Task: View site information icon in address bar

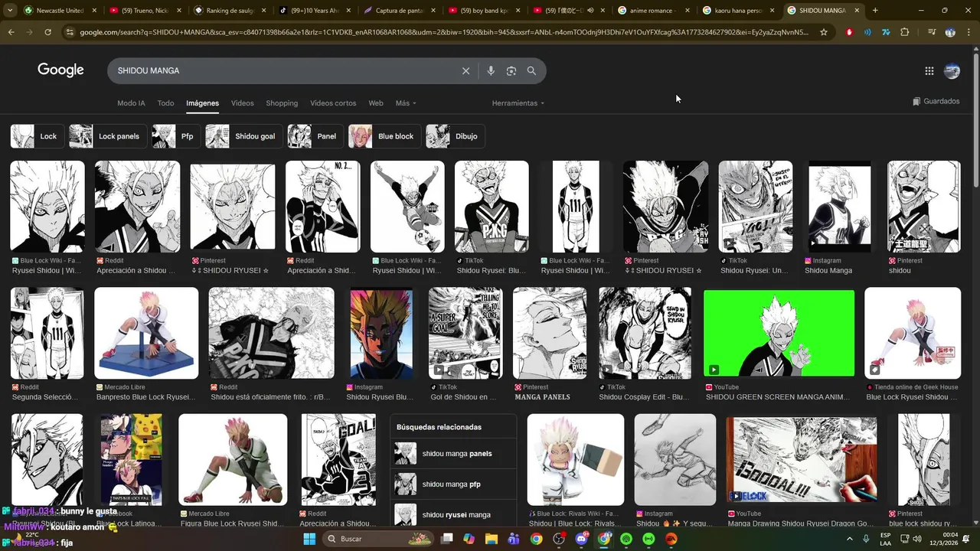Action: click(70, 32)
